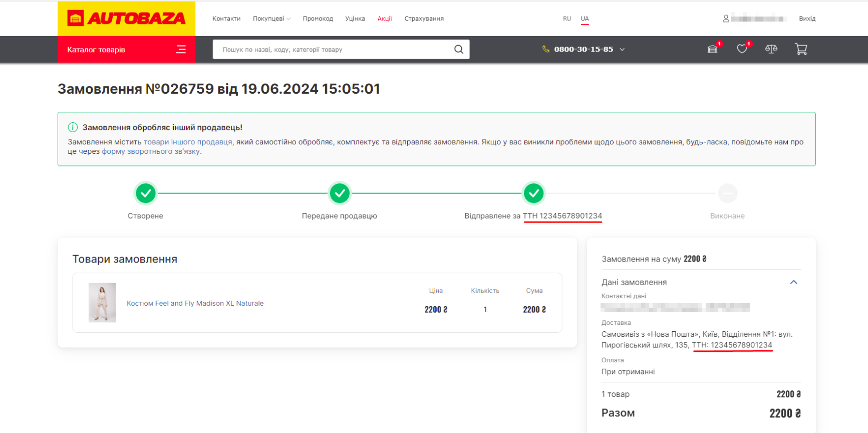The height and width of the screenshot is (433, 868).
Task: Click the Вихід logout link
Action: pos(807,19)
